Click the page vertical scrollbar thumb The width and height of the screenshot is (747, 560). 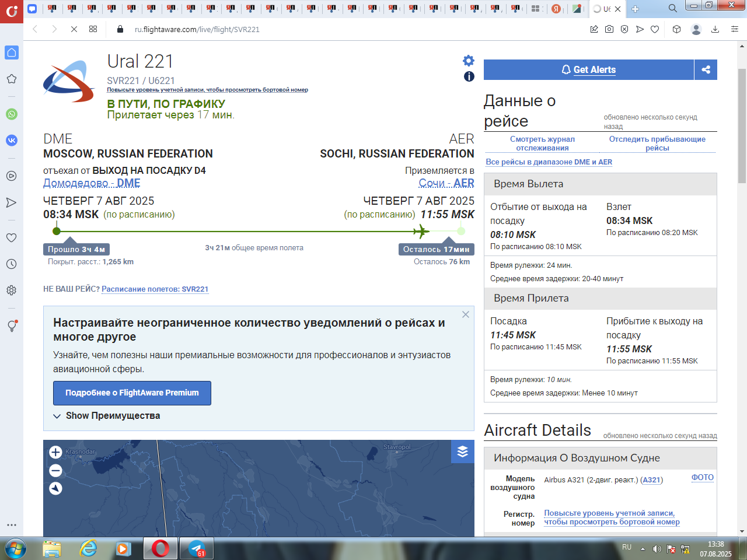pos(742,125)
